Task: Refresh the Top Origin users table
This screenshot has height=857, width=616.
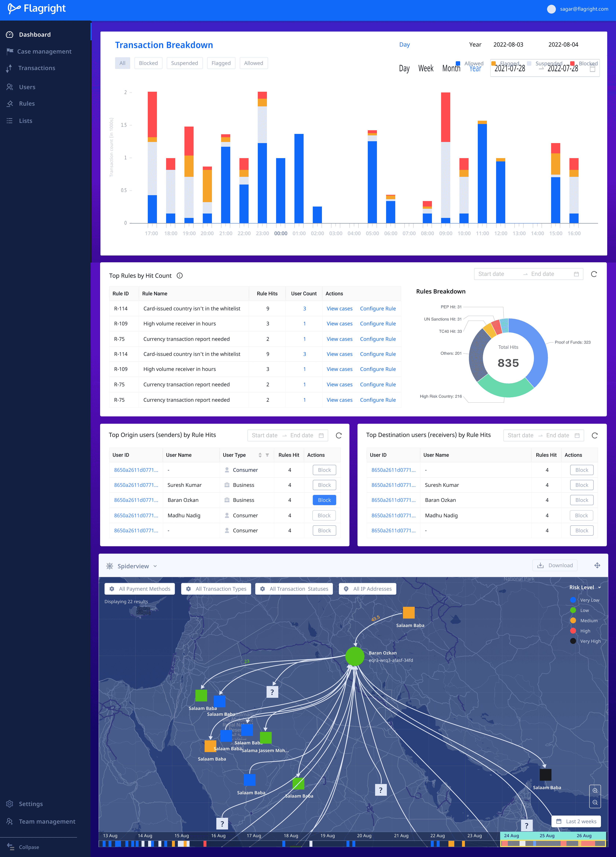Action: click(x=338, y=435)
